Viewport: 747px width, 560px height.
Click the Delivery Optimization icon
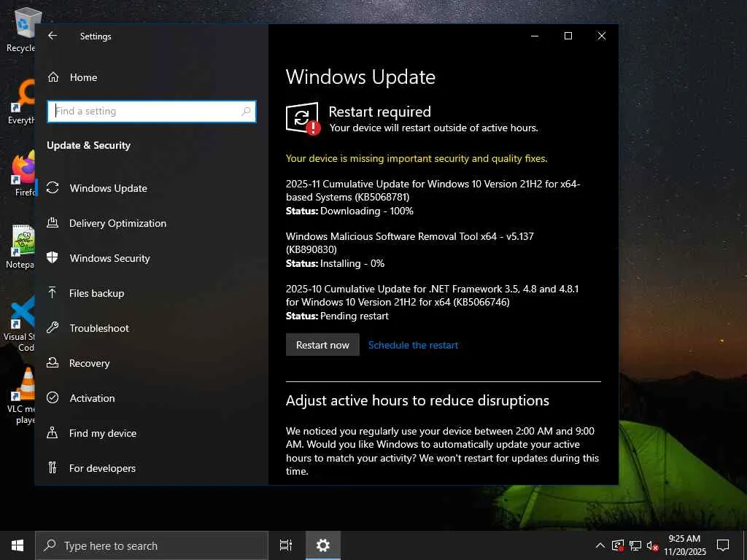pyautogui.click(x=53, y=223)
